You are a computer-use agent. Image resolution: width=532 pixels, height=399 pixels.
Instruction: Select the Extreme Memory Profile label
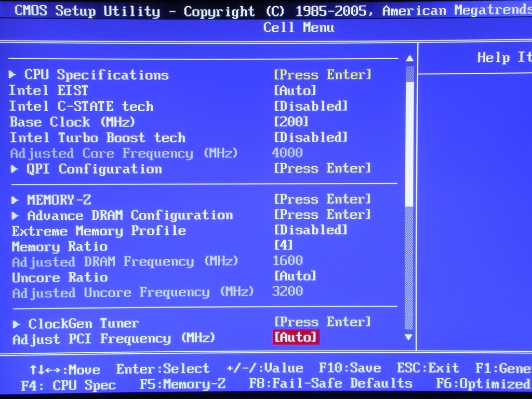click(x=99, y=231)
